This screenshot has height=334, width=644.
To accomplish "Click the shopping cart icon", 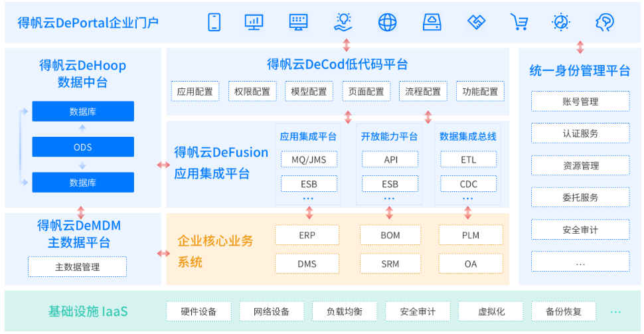I will 519,22.
